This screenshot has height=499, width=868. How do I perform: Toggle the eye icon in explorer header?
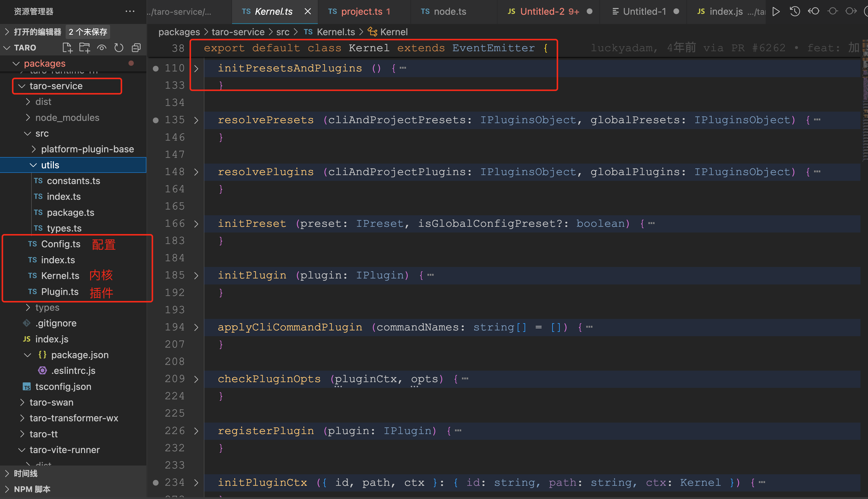tap(102, 48)
